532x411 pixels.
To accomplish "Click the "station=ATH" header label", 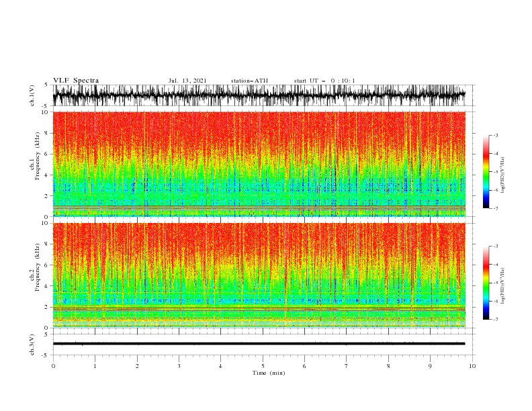I will tap(249, 81).
